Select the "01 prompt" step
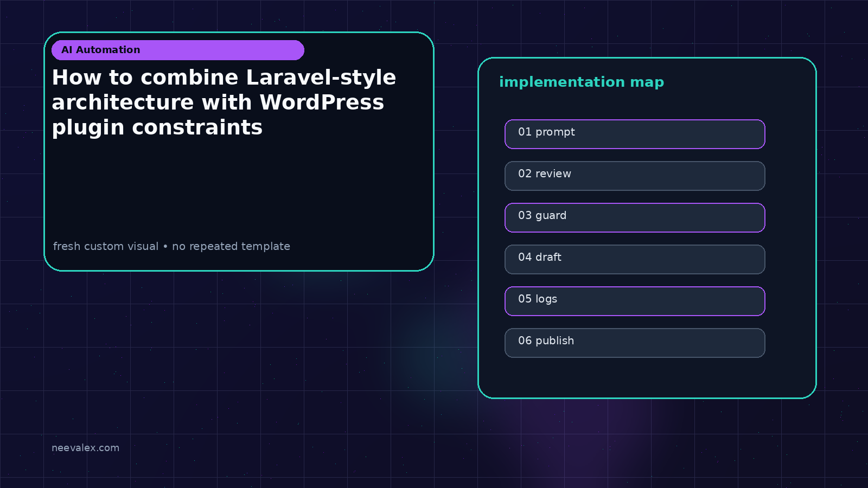 point(635,134)
